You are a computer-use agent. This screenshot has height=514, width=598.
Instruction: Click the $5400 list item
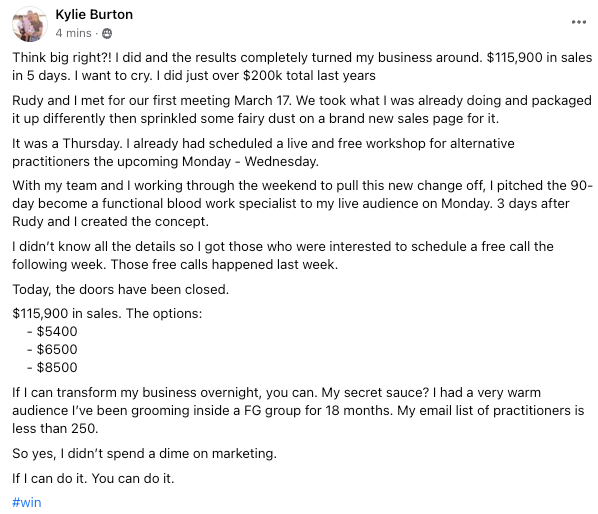tap(53, 331)
